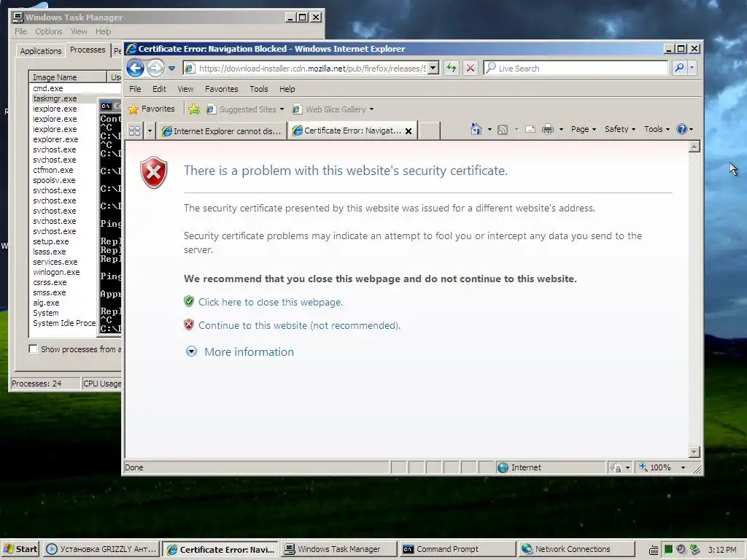Switch to 'Internet Explorer cannot dis...' tab
747x560 pixels.
[x=222, y=131]
